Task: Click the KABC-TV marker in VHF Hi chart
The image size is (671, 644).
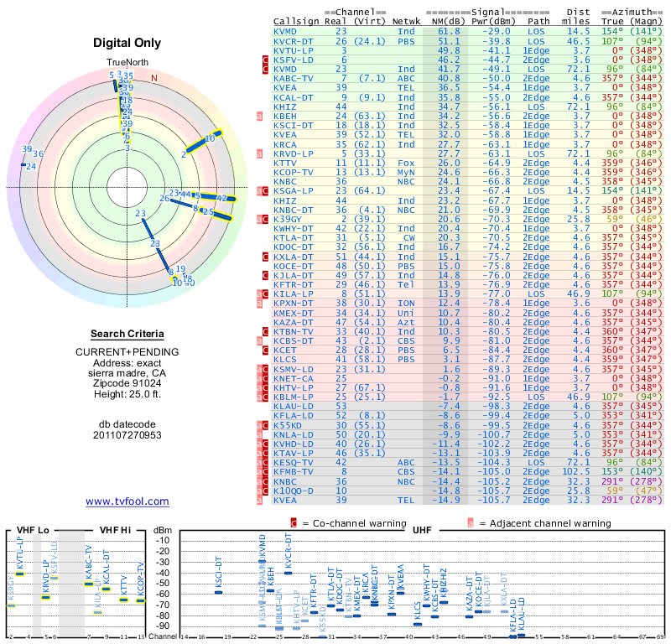Action: (x=89, y=584)
